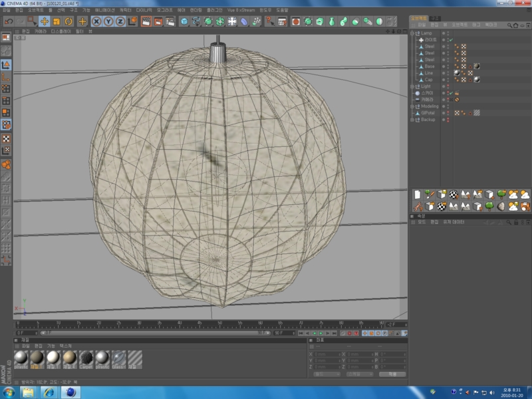
Task: Open the 애니메이션 menu
Action: pos(104,10)
